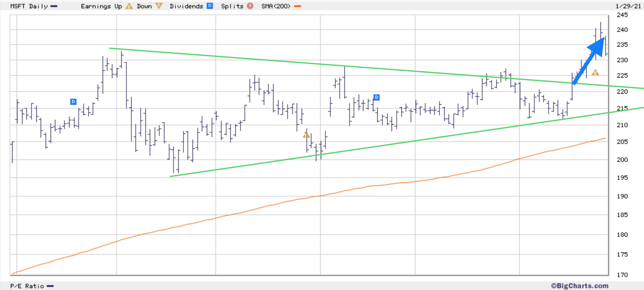This screenshot has height=290, width=644.
Task: Click the Earnings Down triangle legend icon
Action: click(x=159, y=6)
